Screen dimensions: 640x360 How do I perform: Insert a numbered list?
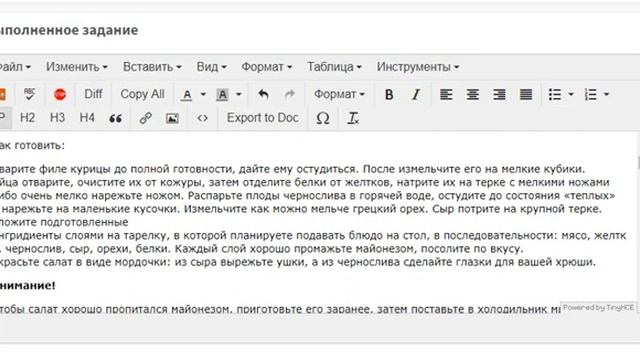coord(590,95)
